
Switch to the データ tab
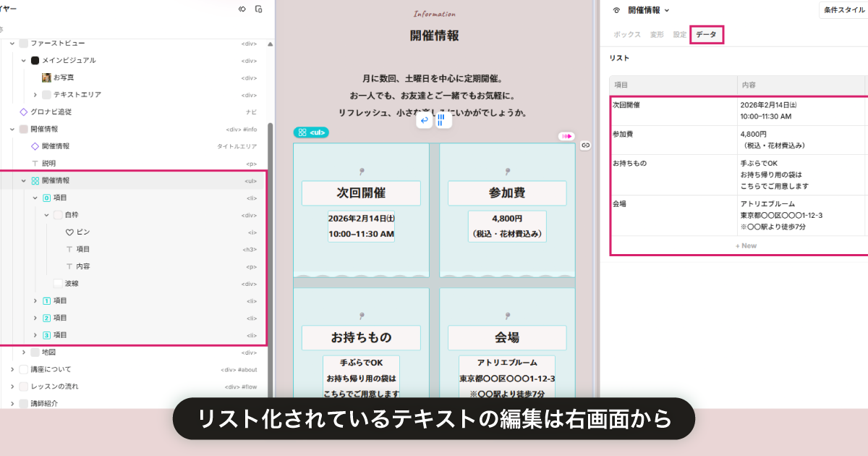coord(707,34)
